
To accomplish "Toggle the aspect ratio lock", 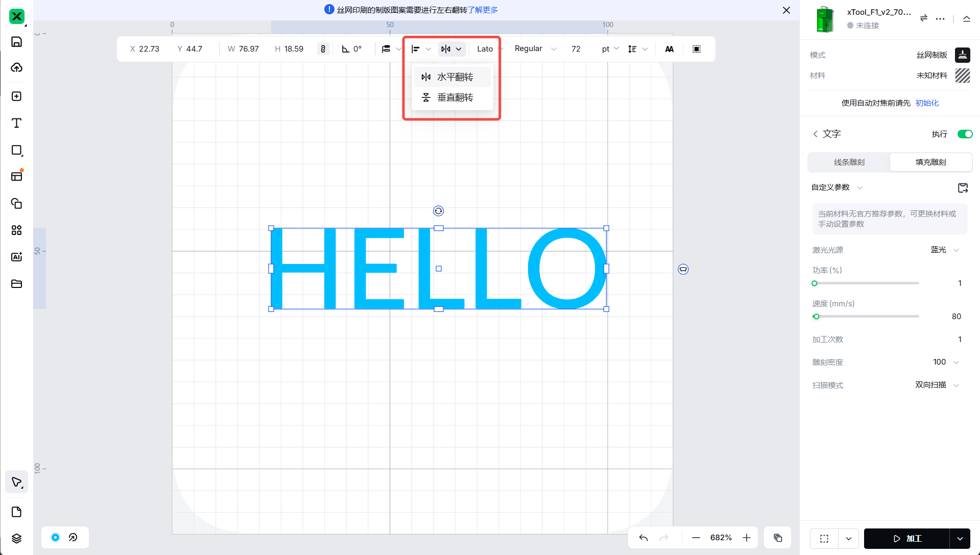I will point(323,49).
